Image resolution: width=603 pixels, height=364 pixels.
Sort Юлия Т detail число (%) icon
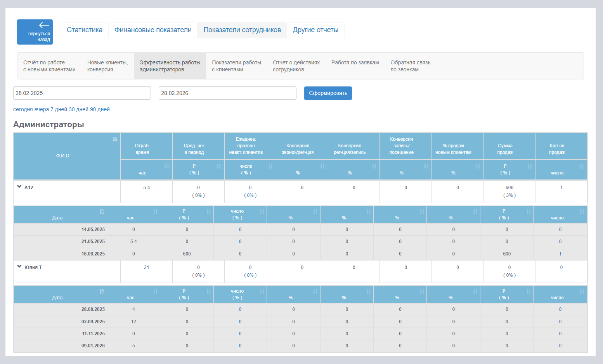[x=262, y=291]
